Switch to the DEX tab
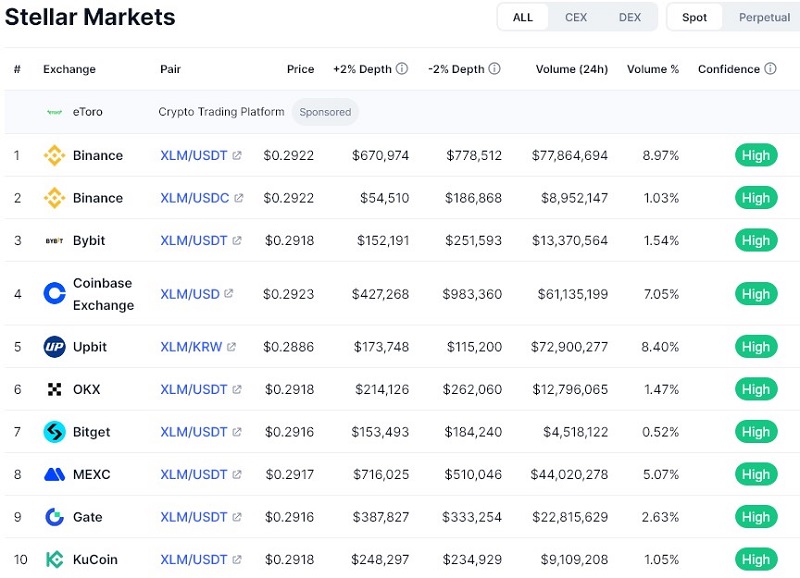This screenshot has width=800, height=578. click(630, 17)
